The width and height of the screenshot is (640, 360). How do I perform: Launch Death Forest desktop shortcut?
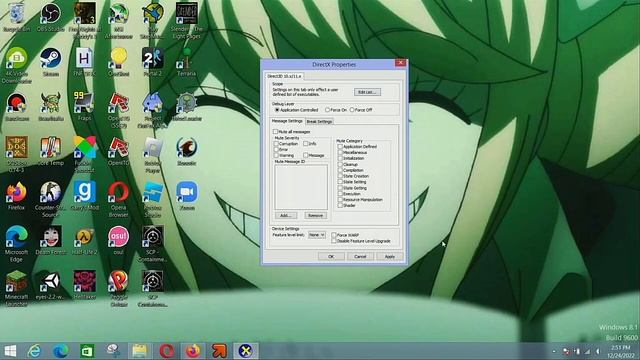point(51,240)
